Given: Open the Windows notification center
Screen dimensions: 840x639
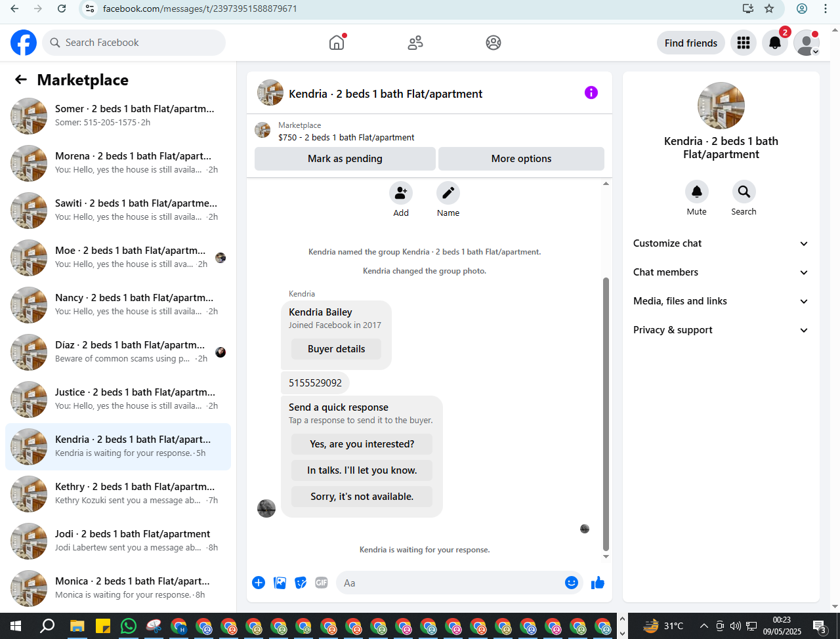Looking at the screenshot, I should coord(820,626).
